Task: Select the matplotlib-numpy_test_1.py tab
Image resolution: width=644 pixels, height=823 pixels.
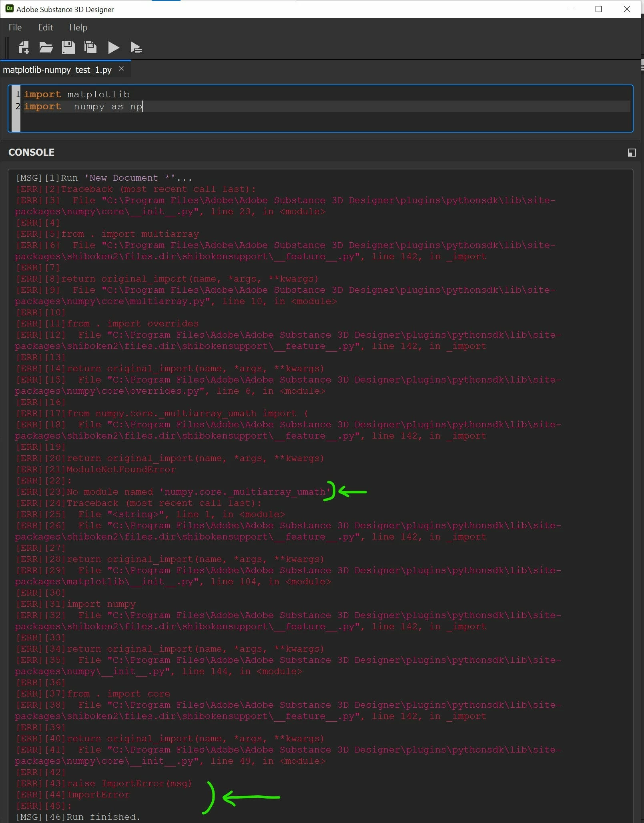Action: 57,70
